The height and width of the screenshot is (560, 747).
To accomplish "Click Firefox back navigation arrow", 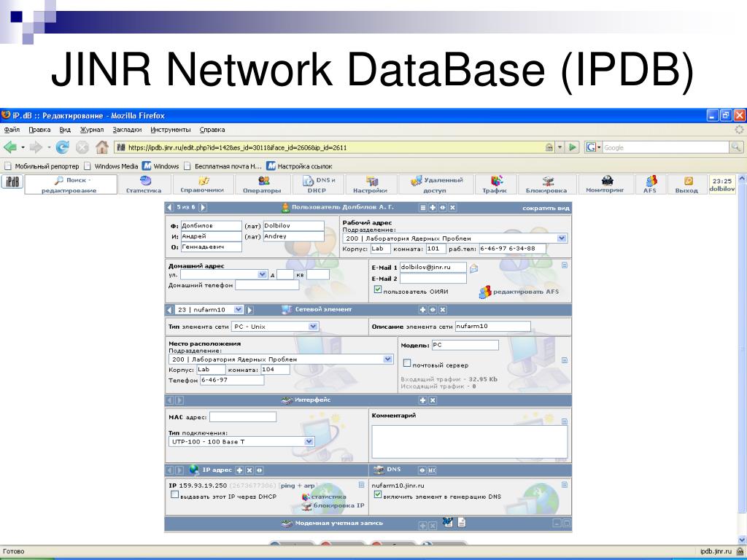I will tap(10, 147).
